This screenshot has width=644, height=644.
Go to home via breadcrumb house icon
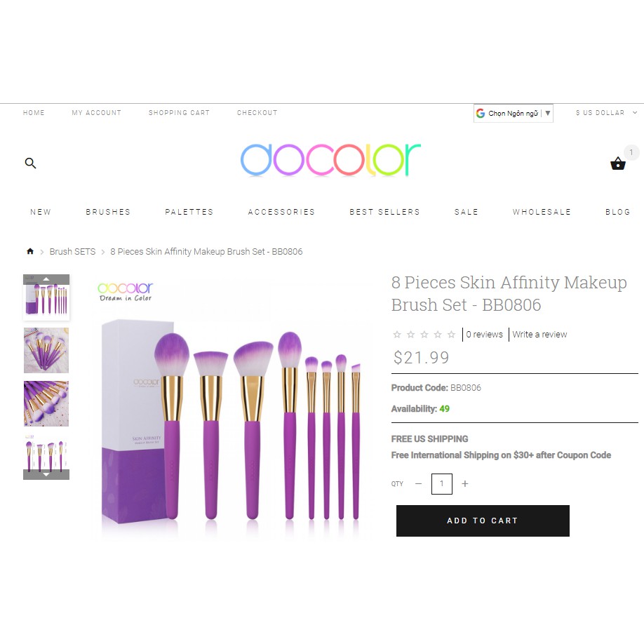pyautogui.click(x=30, y=251)
